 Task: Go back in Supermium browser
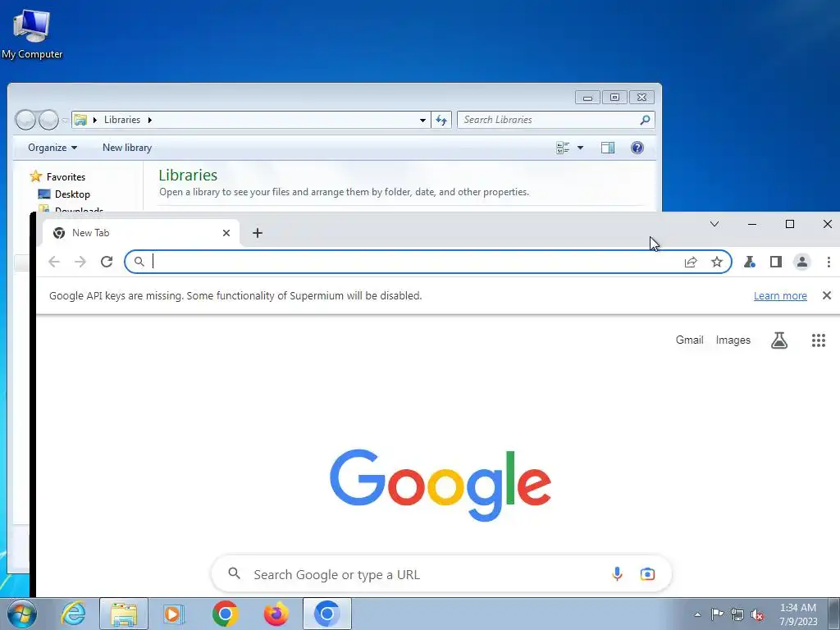54,262
